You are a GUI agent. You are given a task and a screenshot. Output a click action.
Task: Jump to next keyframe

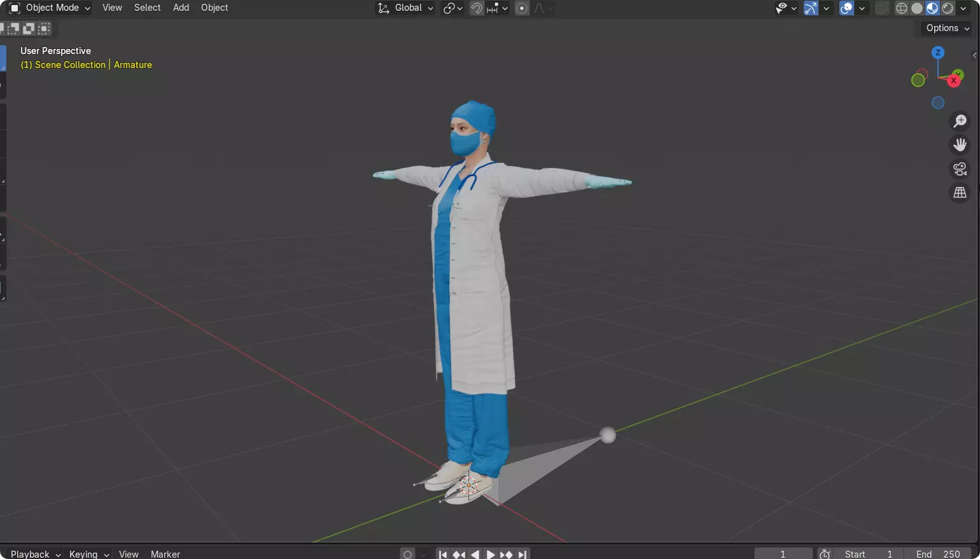(x=507, y=555)
